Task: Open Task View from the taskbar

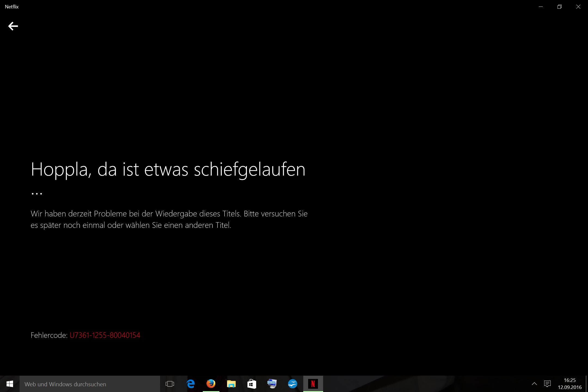Action: [x=170, y=384]
